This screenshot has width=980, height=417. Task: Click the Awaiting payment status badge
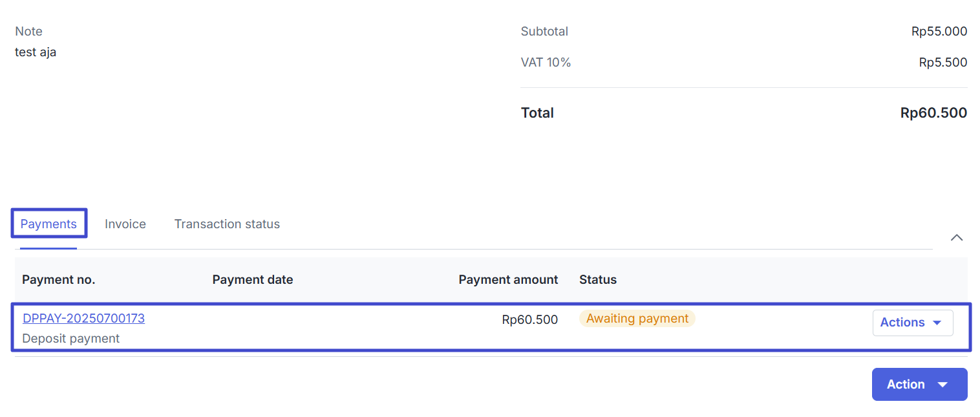click(637, 319)
